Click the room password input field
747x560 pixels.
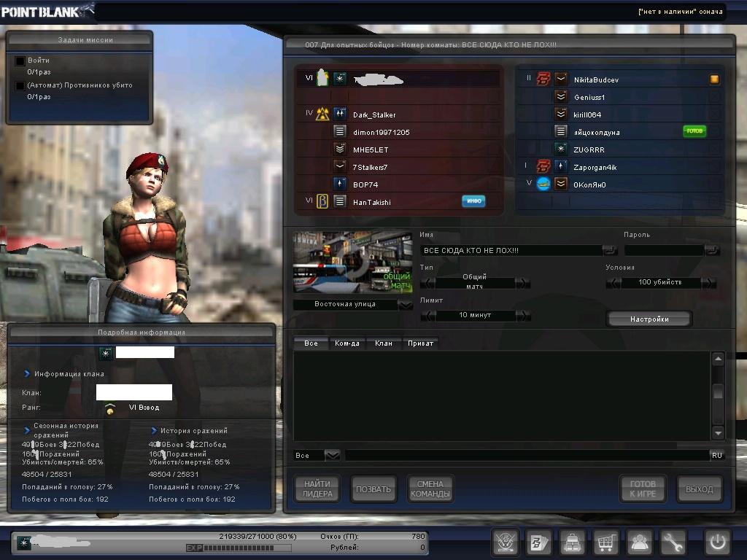[664, 250]
